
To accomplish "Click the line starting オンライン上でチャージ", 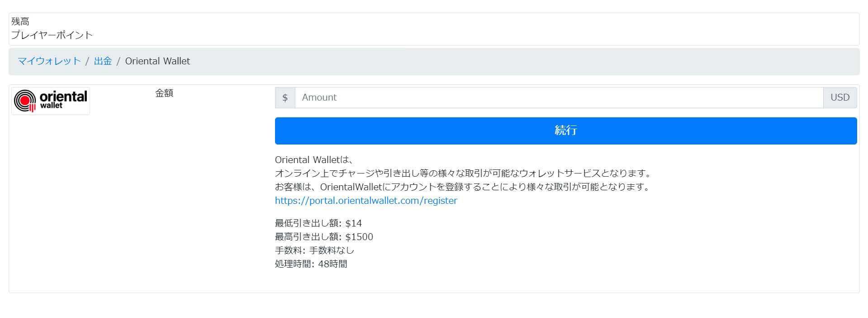I will pos(463,173).
